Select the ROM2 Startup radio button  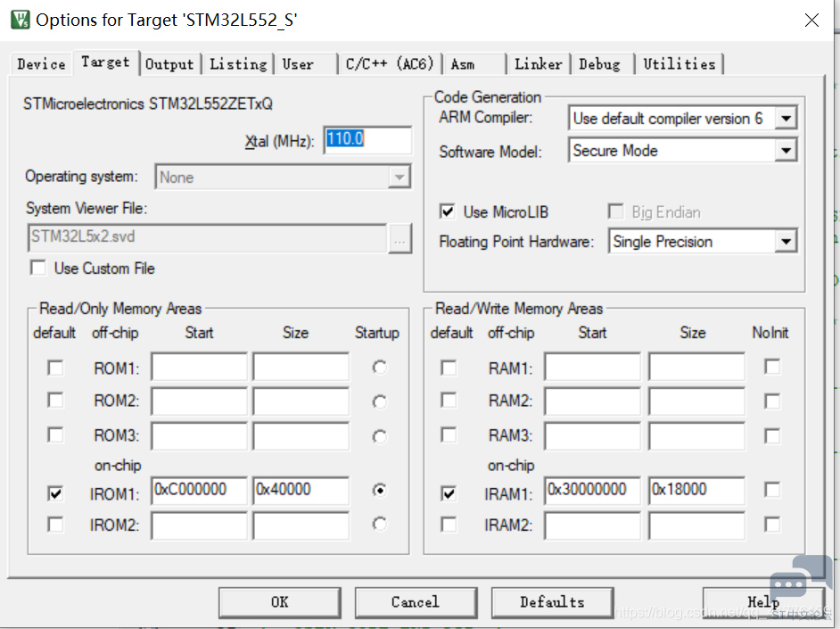point(380,401)
